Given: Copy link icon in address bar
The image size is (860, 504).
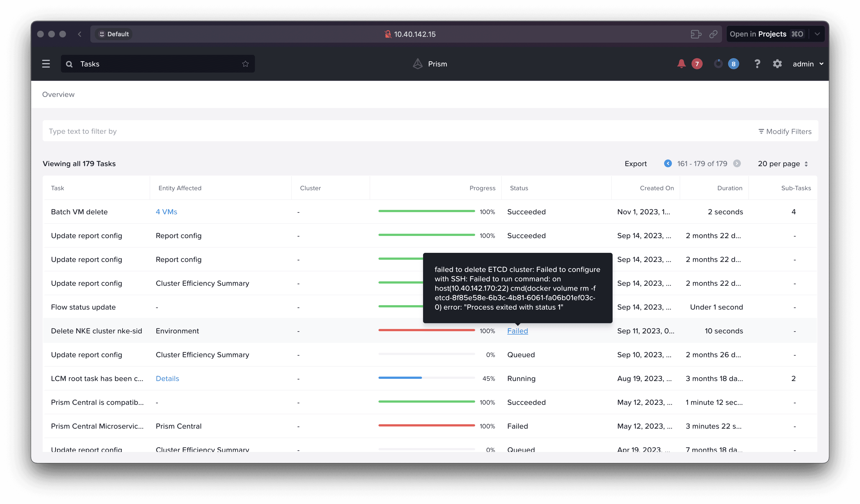Looking at the screenshot, I should [713, 34].
